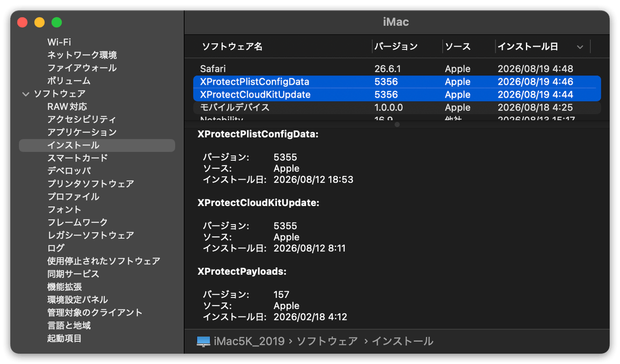
Task: Open 言語と地域 in the sidebar
Action: point(69,326)
